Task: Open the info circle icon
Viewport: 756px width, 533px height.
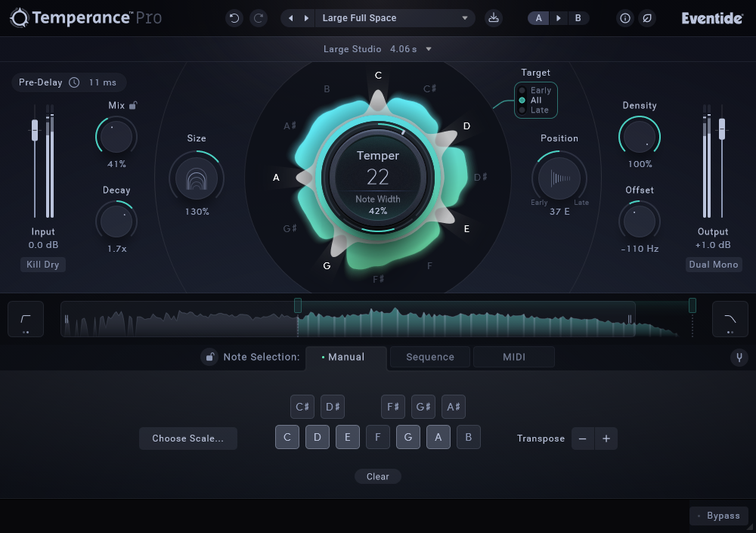Action: [624, 18]
